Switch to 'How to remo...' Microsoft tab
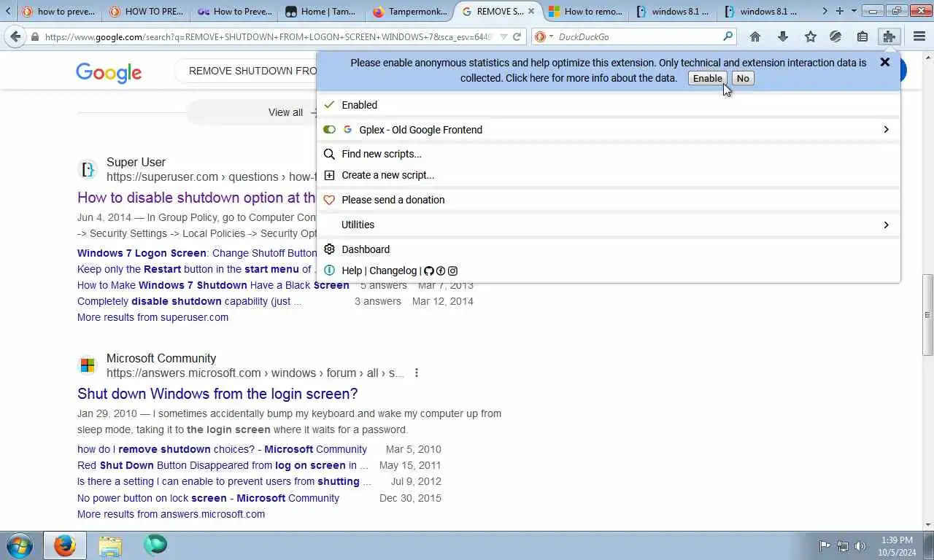Screen dimensions: 934x560 [586, 11]
